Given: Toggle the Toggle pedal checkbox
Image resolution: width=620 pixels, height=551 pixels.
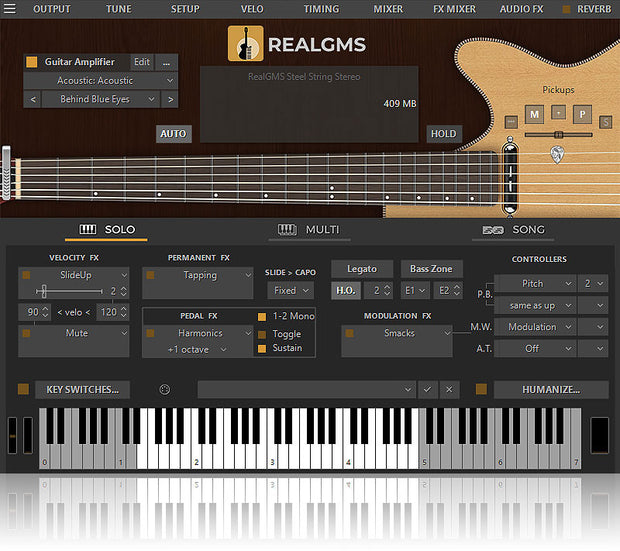Looking at the screenshot, I should (x=262, y=335).
